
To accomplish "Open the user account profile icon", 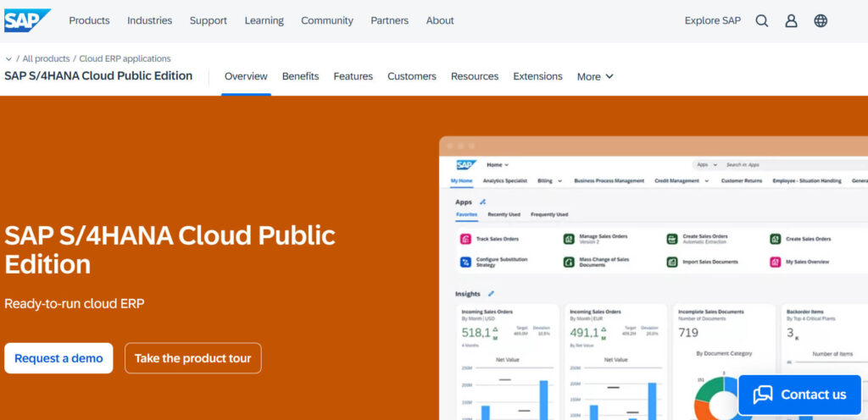I will 791,21.
